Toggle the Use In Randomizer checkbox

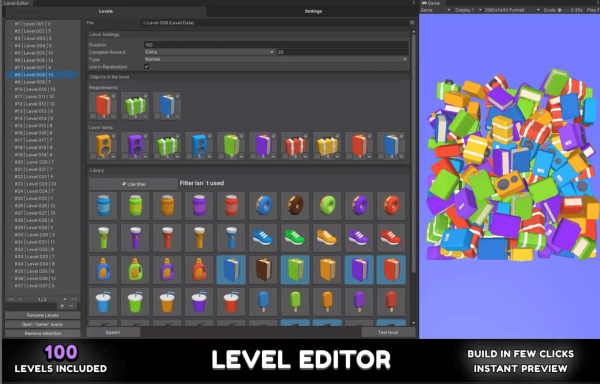(146, 67)
